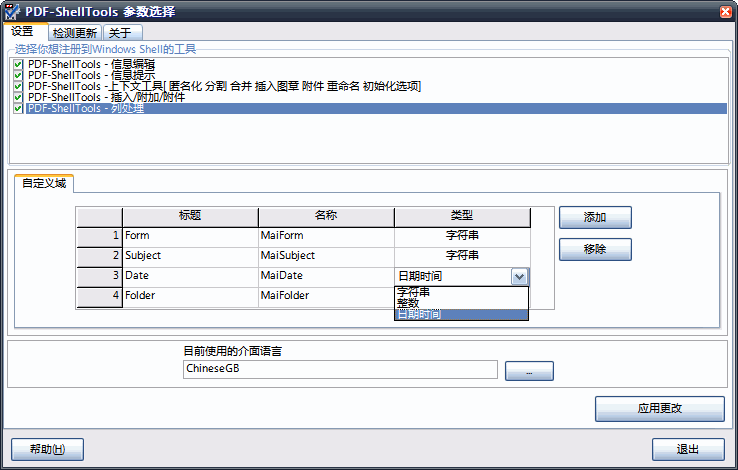Click the 帮助(H) button
The width and height of the screenshot is (738, 470).
47,449
